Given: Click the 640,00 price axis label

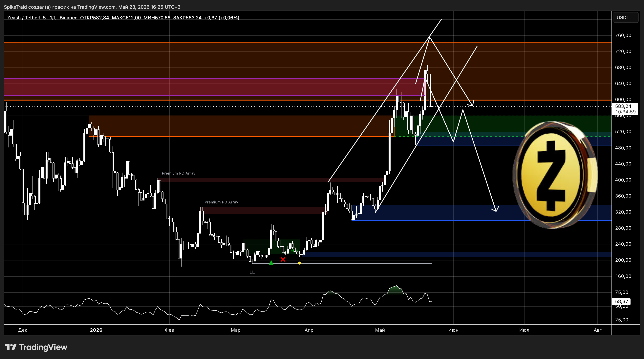Looking at the screenshot, I should click(x=623, y=83).
